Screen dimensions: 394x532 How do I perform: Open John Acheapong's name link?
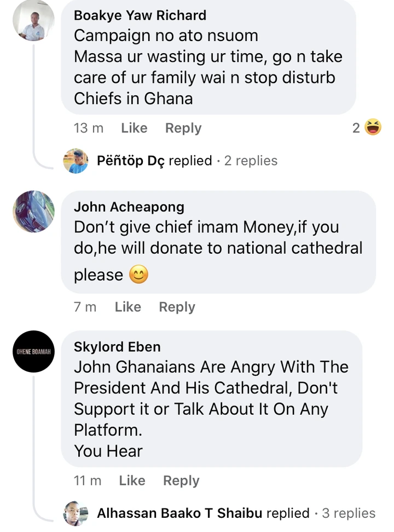(129, 207)
